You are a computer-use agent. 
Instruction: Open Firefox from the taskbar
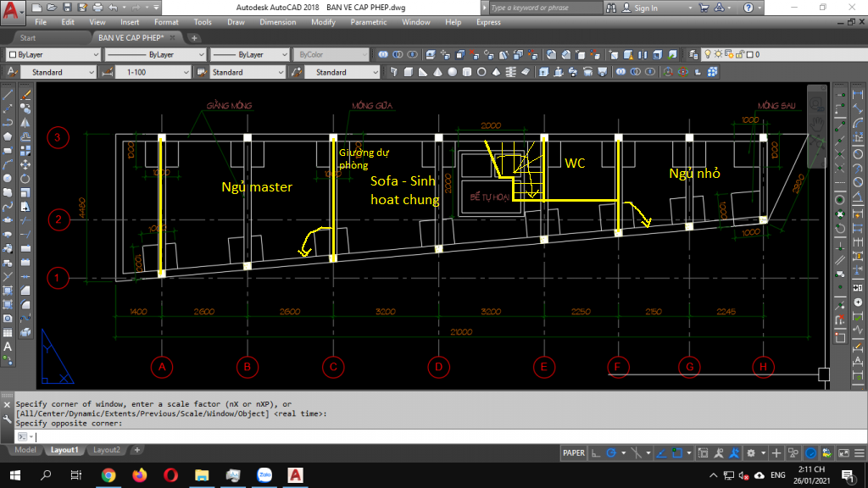140,475
